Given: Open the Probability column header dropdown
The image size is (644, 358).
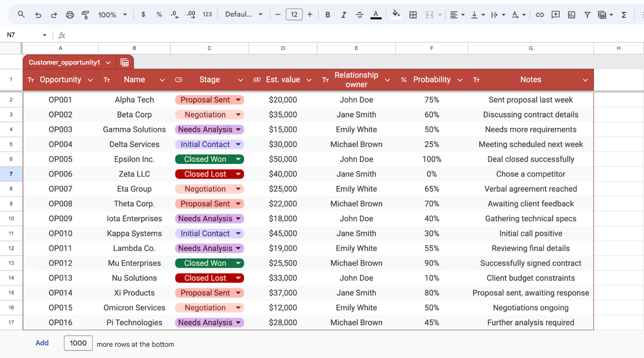Looking at the screenshot, I should (460, 80).
